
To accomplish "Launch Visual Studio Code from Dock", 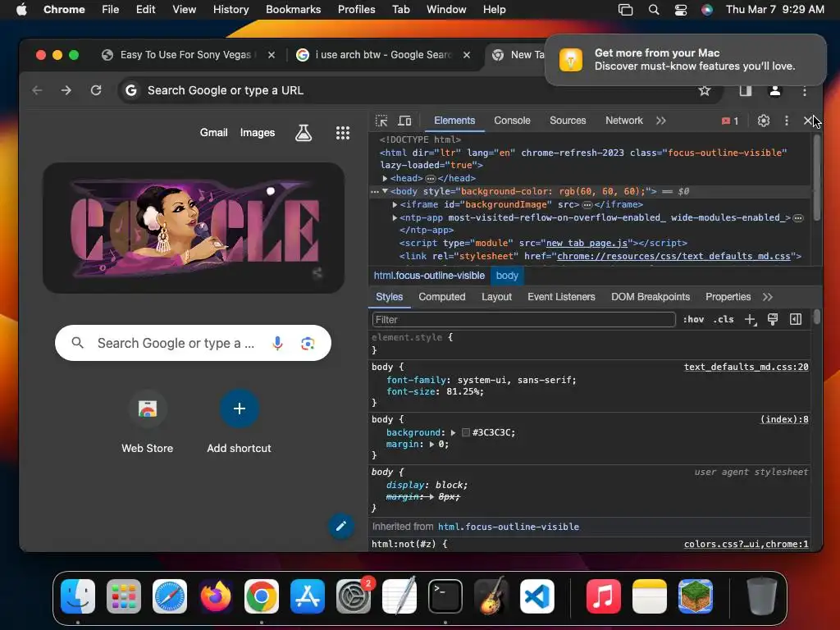I will [x=537, y=596].
